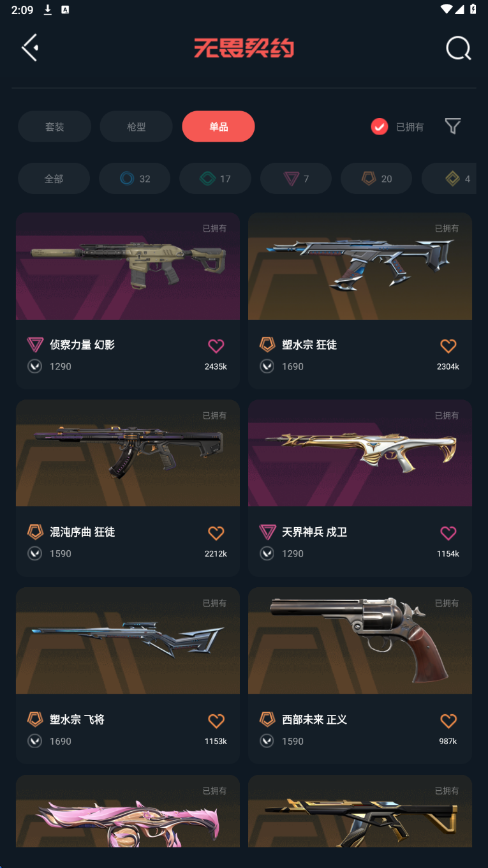488x868 pixels.
Task: Tap the back arrow icon
Action: 30,48
